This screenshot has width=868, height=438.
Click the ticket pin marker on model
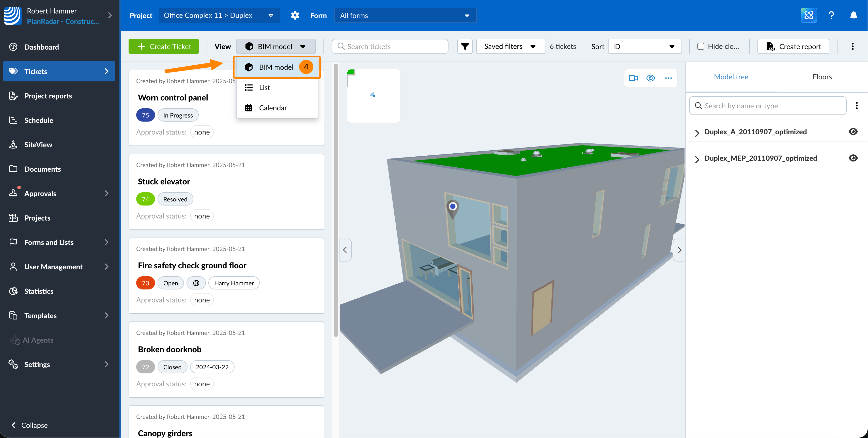tap(453, 209)
